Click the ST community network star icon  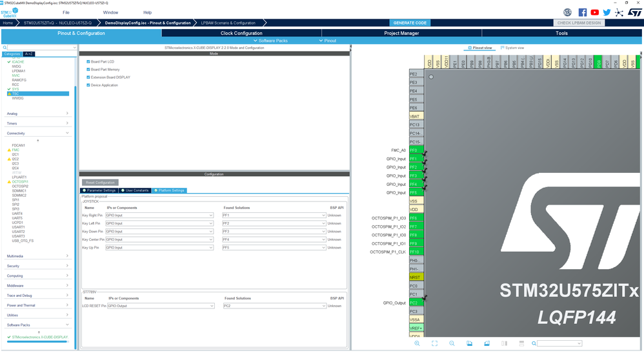pyautogui.click(x=619, y=12)
